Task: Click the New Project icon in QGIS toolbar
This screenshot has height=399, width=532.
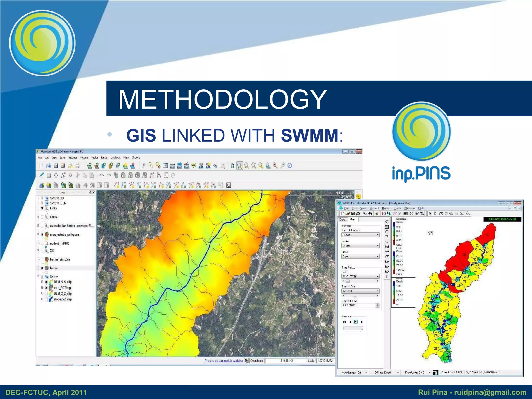Action: pos(41,166)
